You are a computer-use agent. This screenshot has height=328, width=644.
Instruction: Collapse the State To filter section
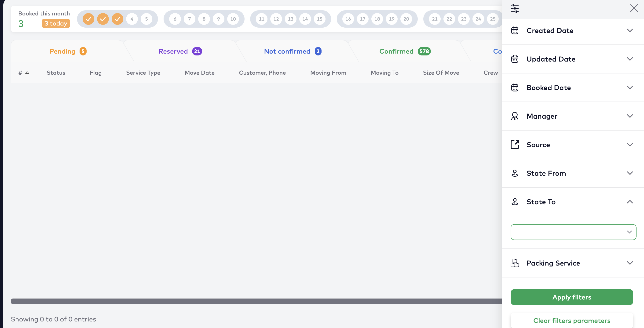coord(629,202)
